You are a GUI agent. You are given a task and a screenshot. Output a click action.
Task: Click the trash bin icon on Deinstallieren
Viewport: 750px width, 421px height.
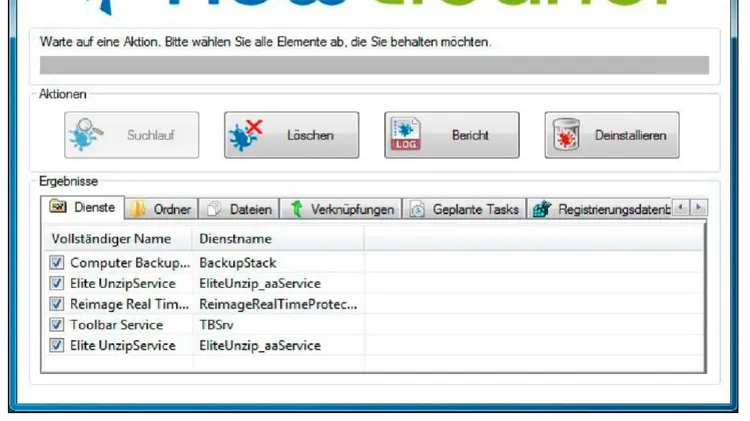[x=566, y=134]
